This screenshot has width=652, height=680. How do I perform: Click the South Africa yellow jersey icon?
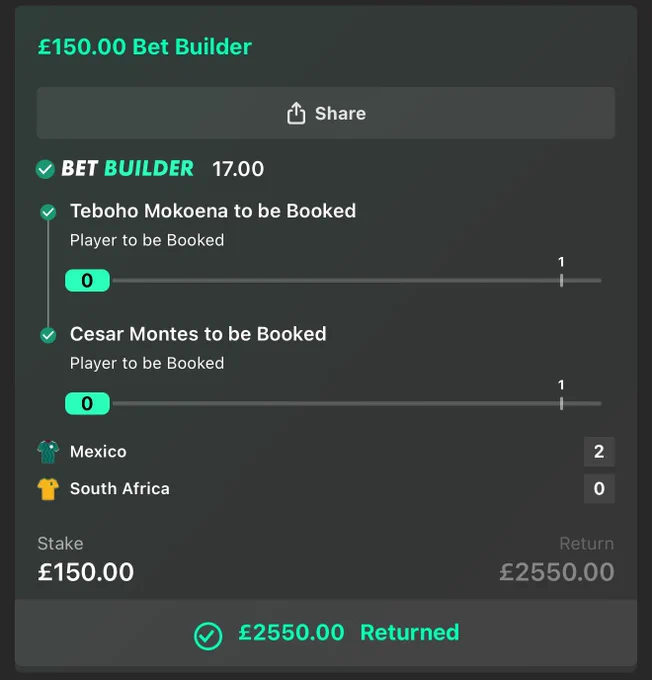[48, 489]
